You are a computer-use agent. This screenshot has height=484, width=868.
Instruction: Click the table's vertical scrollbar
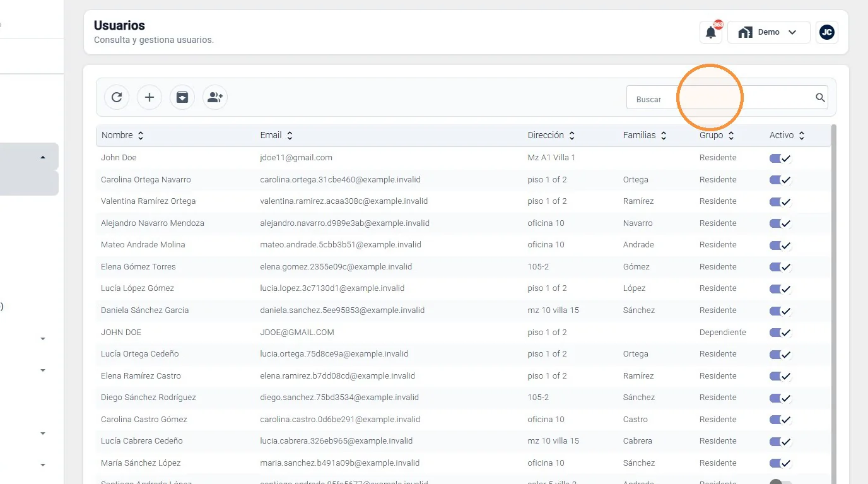[x=833, y=303]
